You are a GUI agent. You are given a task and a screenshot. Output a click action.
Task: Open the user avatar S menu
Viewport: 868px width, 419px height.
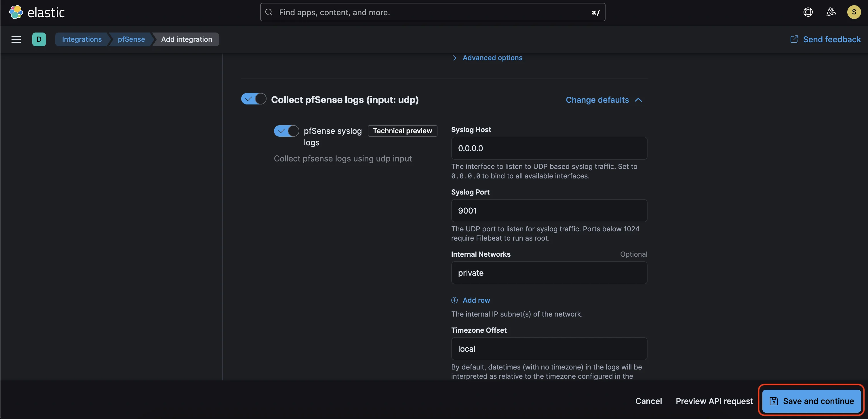click(x=854, y=12)
